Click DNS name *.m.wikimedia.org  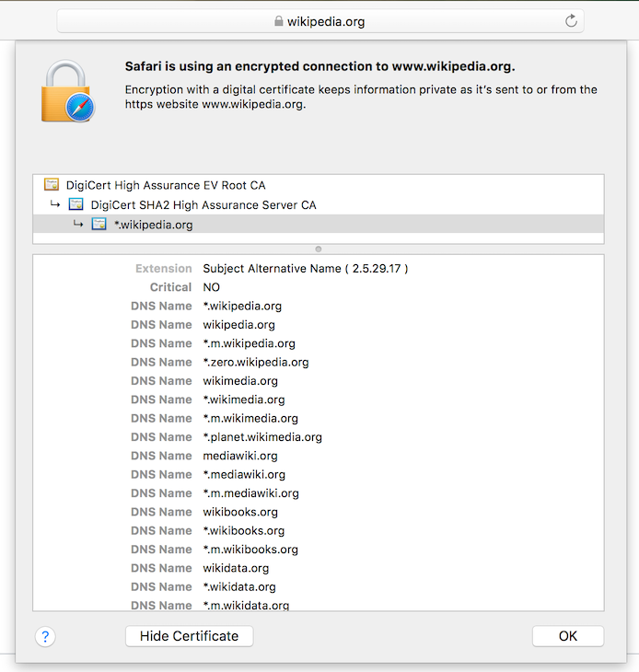click(250, 418)
